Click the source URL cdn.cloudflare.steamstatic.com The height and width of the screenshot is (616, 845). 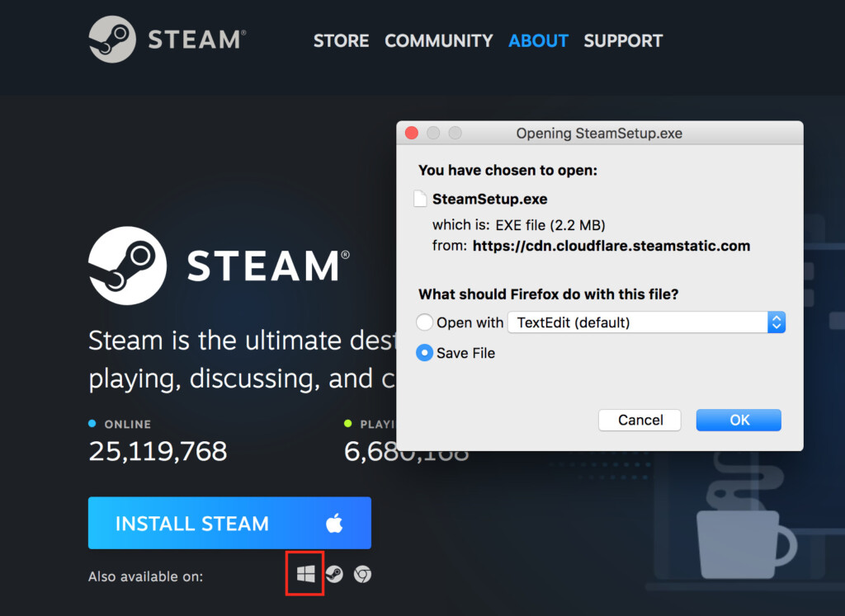click(x=611, y=246)
